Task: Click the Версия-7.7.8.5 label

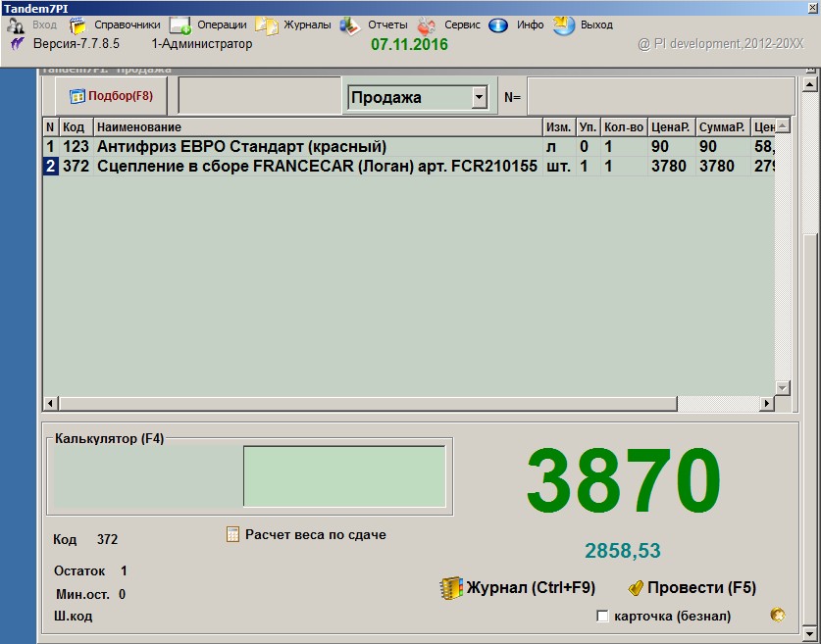Action: click(77, 43)
